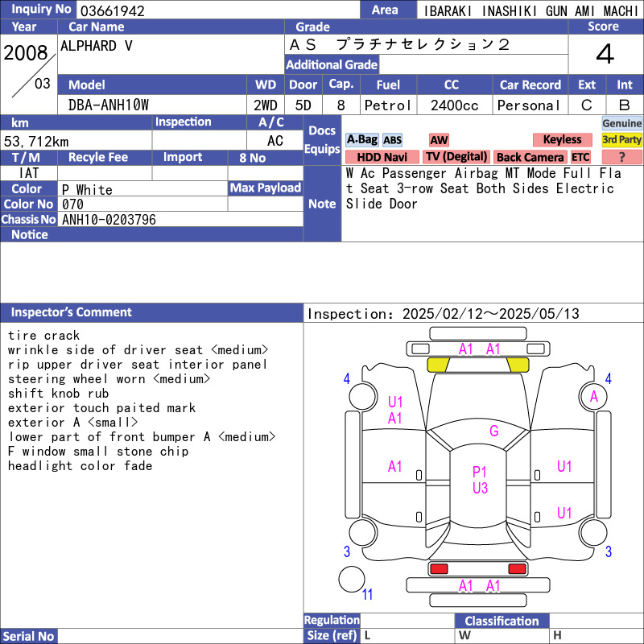Select the AW alloy wheel badge
Viewport: 644px width, 644px height.
(x=439, y=140)
